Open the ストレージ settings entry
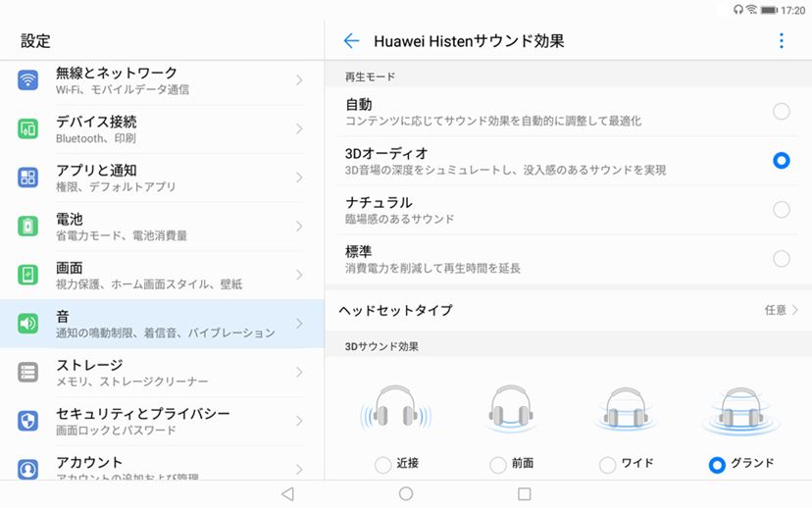812x508 pixels. (x=162, y=373)
